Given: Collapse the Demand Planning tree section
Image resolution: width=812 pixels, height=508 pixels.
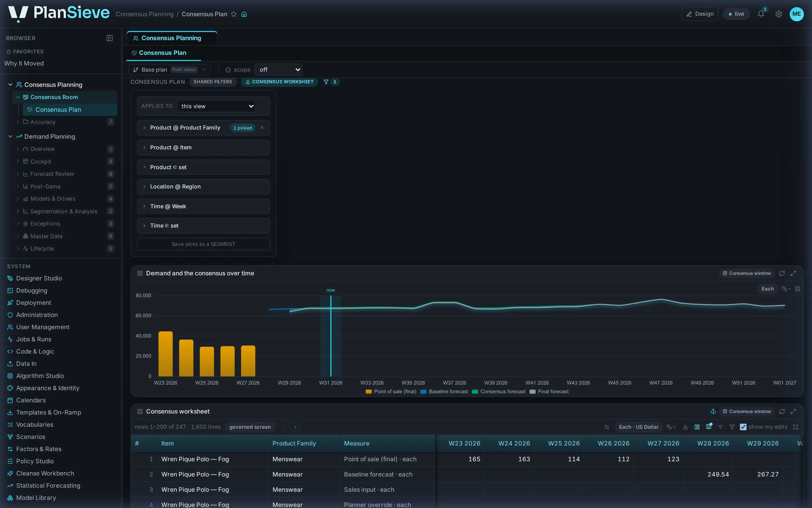Looking at the screenshot, I should point(10,136).
